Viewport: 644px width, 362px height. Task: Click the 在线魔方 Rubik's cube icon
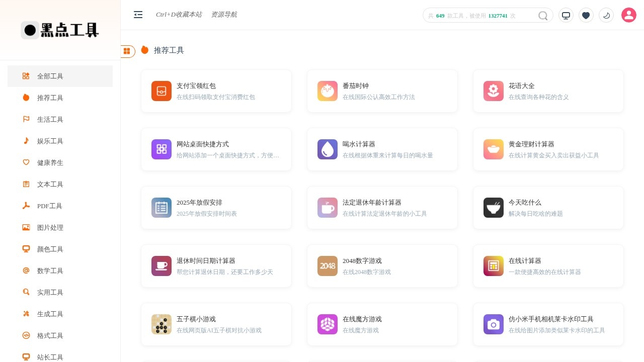pos(327,324)
